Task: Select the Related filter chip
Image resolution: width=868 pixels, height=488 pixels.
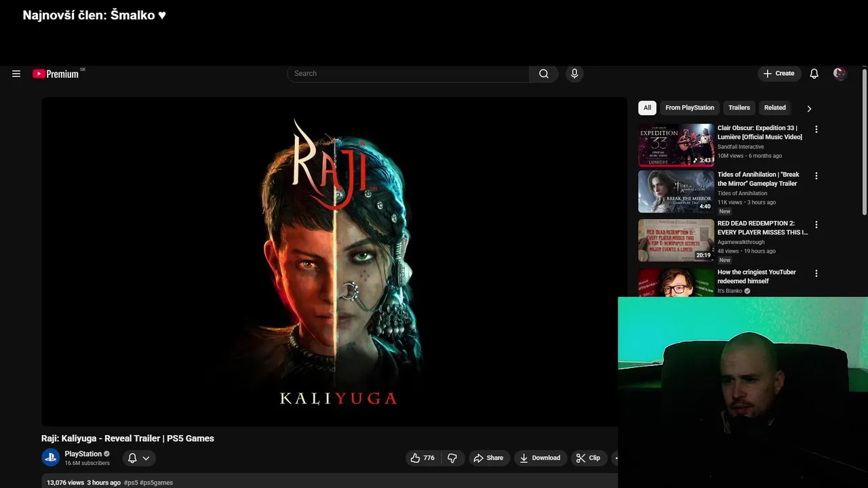Action: [775, 108]
